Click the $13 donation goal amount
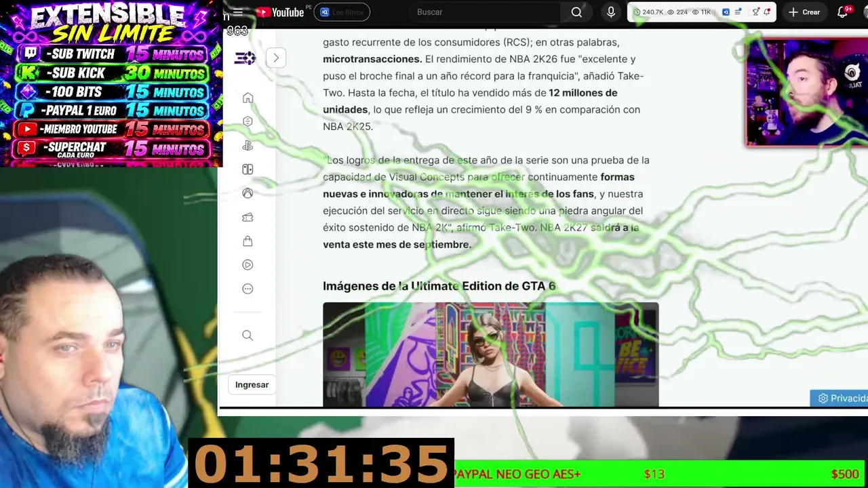 (x=654, y=474)
